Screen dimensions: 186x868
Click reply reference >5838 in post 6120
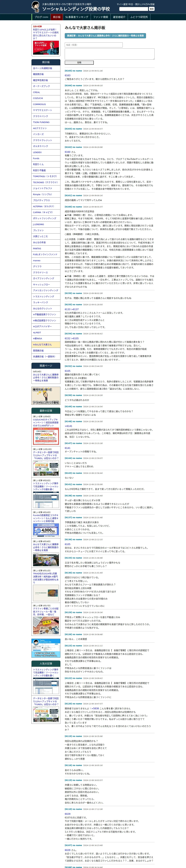tap(95, 709)
